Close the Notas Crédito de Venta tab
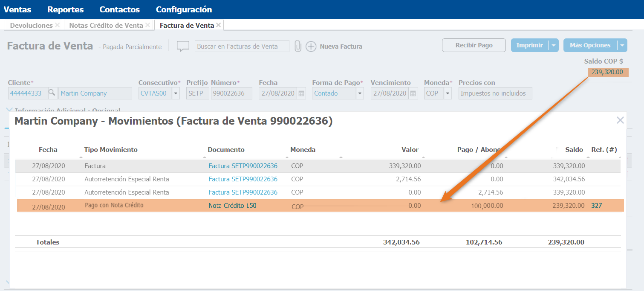 pos(148,25)
